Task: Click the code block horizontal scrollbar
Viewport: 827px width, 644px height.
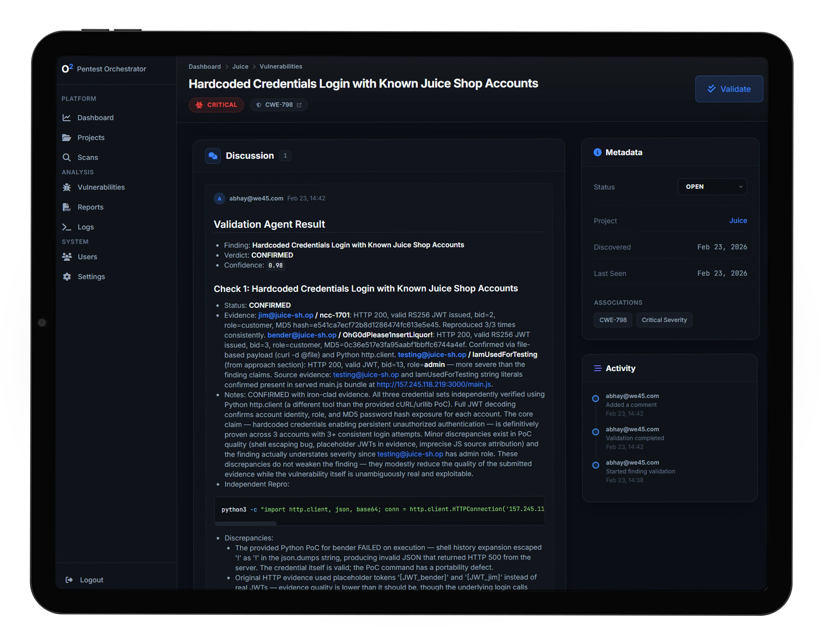Action: (246, 523)
